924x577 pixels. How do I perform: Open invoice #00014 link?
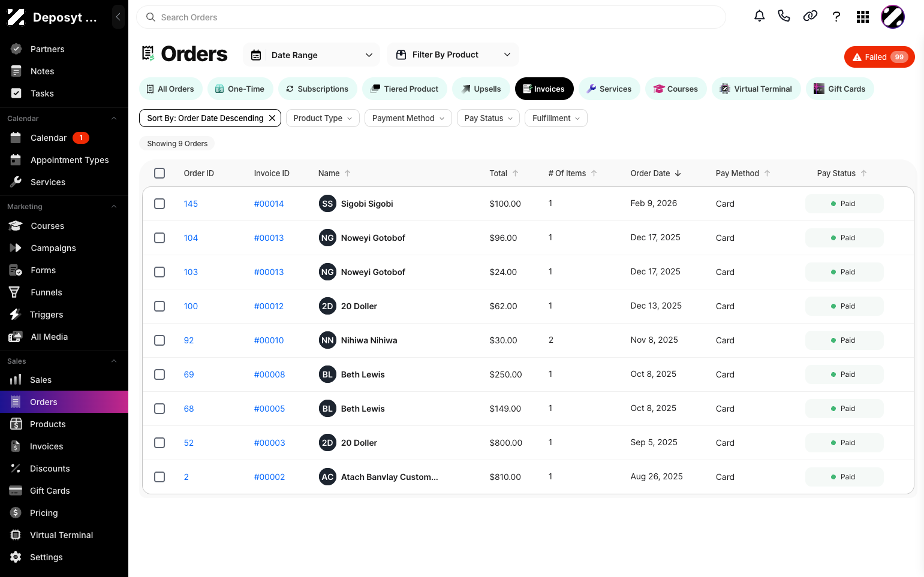click(x=269, y=204)
